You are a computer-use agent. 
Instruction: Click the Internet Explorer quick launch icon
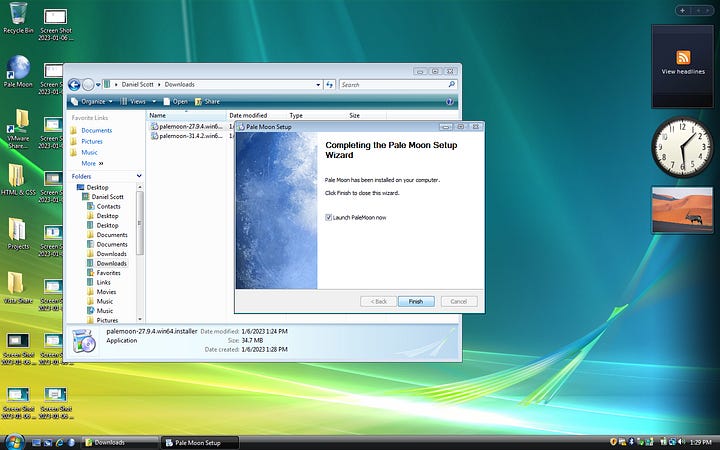click(60, 443)
